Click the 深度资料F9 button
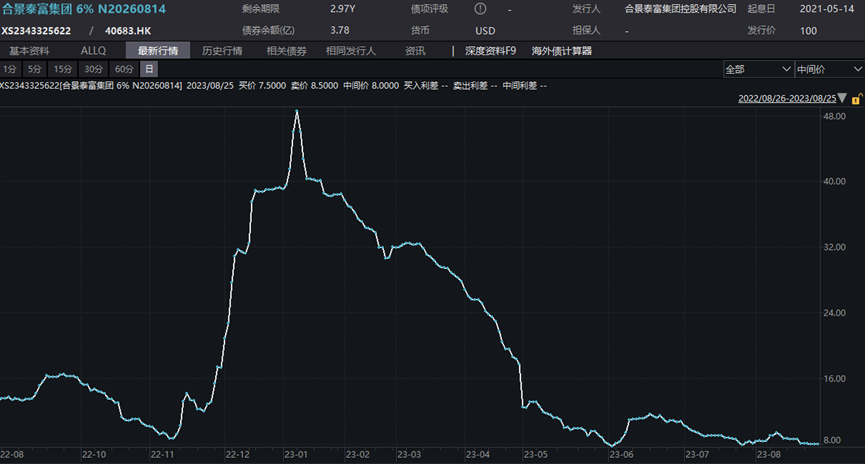865x464 pixels. [490, 50]
